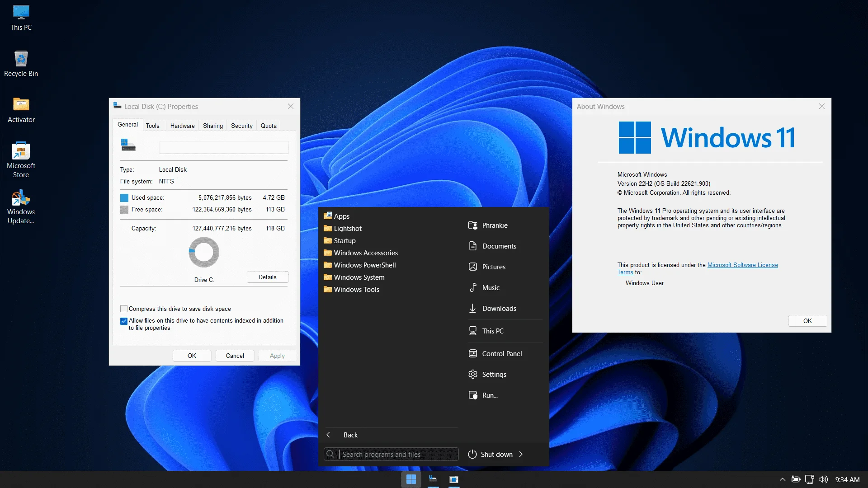Click the Free space gray color swatch

124,210
